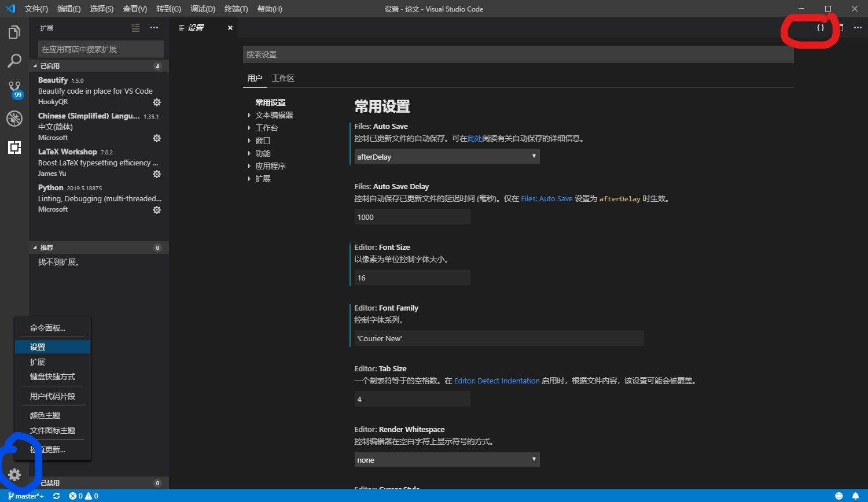Close the 设置 editor tab
The image size is (868, 502).
tap(230, 28)
